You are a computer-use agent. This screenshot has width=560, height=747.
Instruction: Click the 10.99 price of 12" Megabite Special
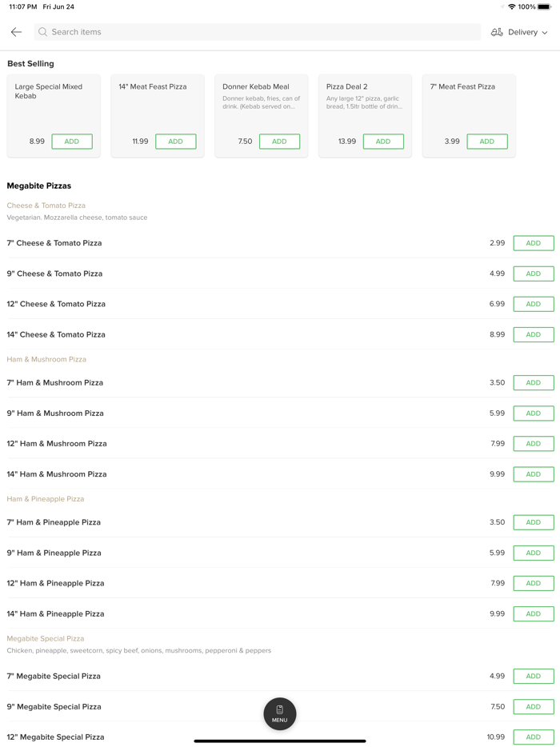pos(496,737)
